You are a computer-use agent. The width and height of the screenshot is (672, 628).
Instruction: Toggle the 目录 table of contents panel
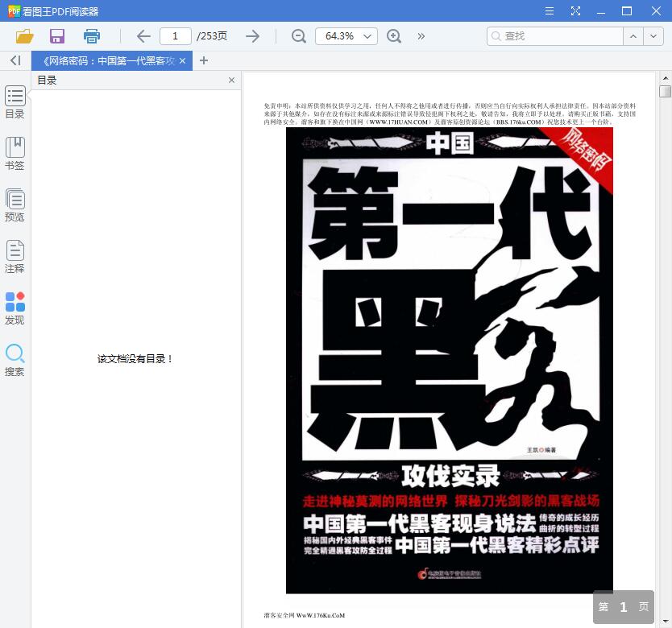[x=15, y=103]
